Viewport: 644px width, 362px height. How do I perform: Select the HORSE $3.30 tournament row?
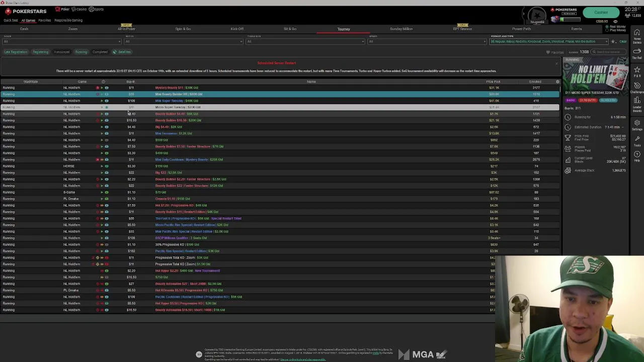point(280,166)
